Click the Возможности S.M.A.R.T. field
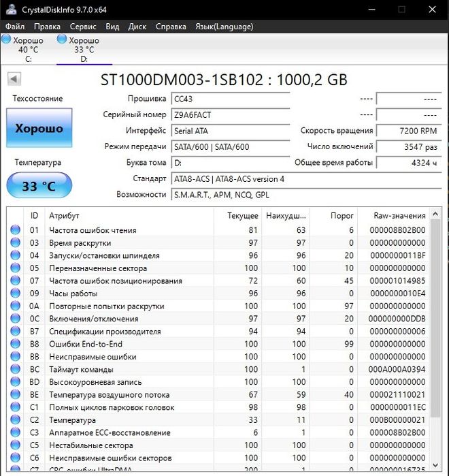Viewport: 449px width, 476px height. coord(306,195)
